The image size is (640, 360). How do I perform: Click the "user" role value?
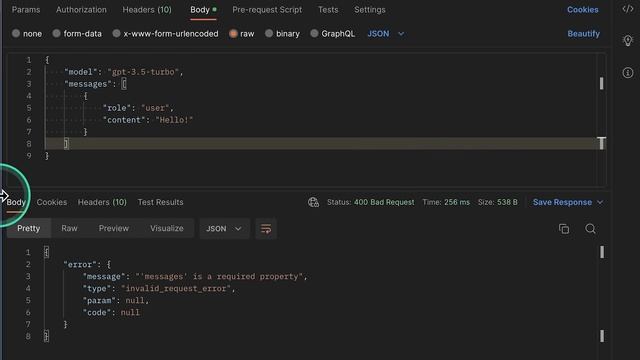pyautogui.click(x=155, y=108)
